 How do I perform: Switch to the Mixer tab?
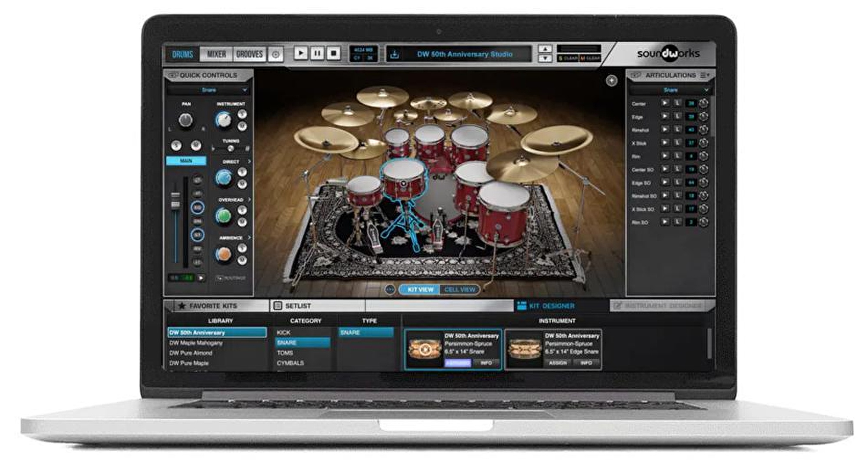pos(216,54)
